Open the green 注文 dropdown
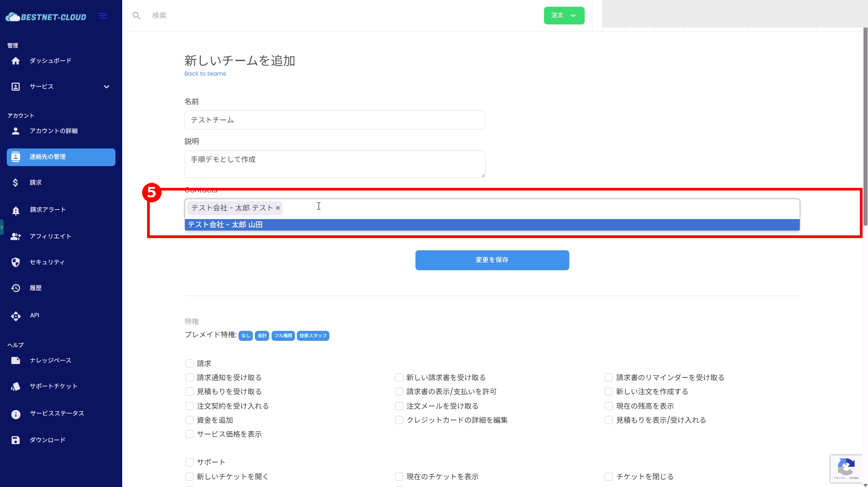This screenshot has width=868, height=487. click(x=564, y=15)
